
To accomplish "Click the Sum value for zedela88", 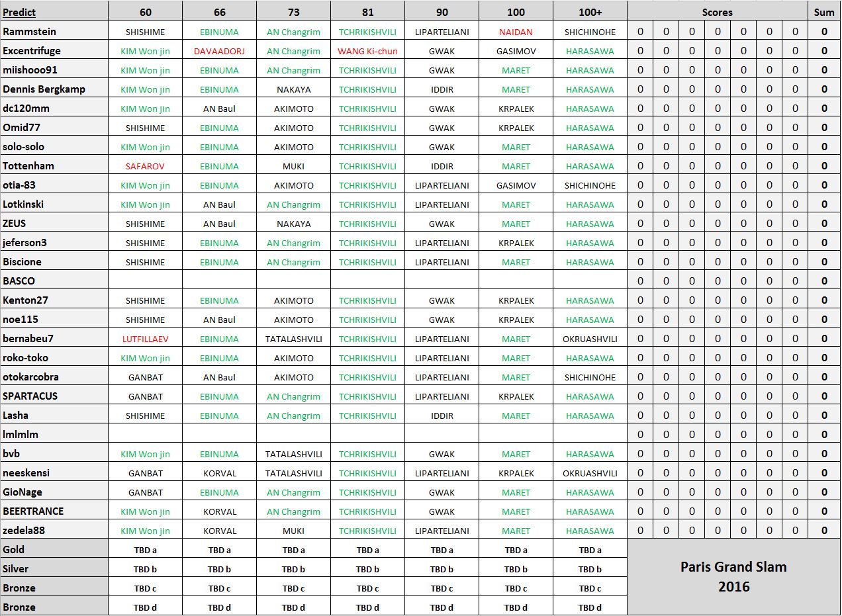I will pyautogui.click(x=824, y=530).
